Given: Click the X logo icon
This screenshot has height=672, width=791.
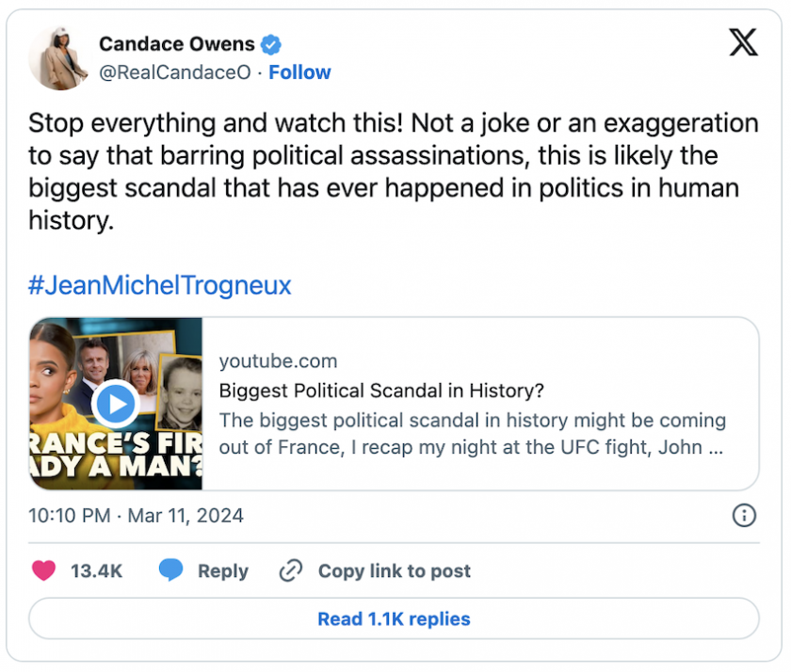Looking at the screenshot, I should click(x=743, y=42).
